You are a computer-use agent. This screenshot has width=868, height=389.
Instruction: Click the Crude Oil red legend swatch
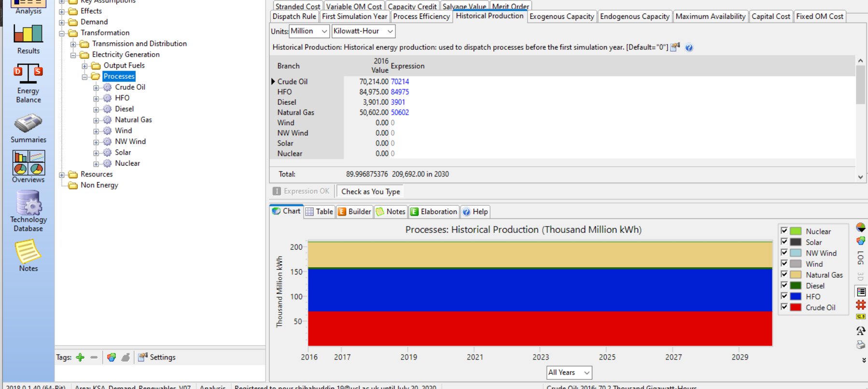(796, 307)
